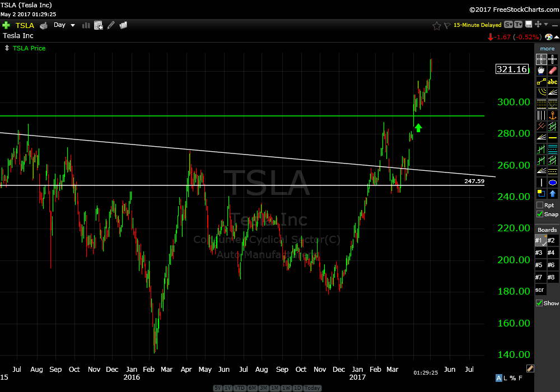Select the eraser drawing tool
Image resolution: width=560 pixels, height=392 pixels.
point(553,71)
